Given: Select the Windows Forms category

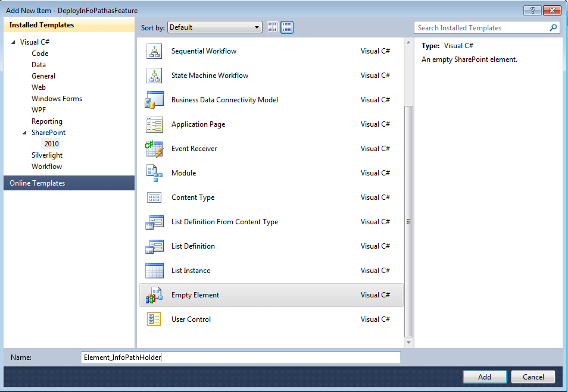Looking at the screenshot, I should [x=57, y=99].
